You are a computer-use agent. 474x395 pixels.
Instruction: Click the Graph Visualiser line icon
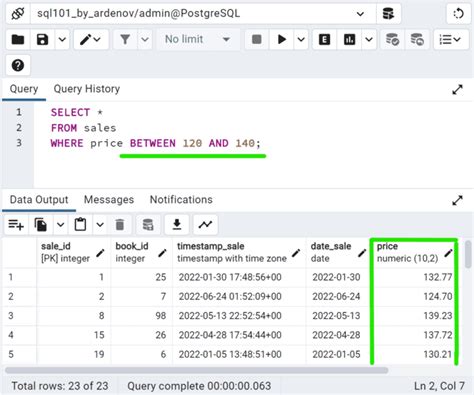(205, 225)
